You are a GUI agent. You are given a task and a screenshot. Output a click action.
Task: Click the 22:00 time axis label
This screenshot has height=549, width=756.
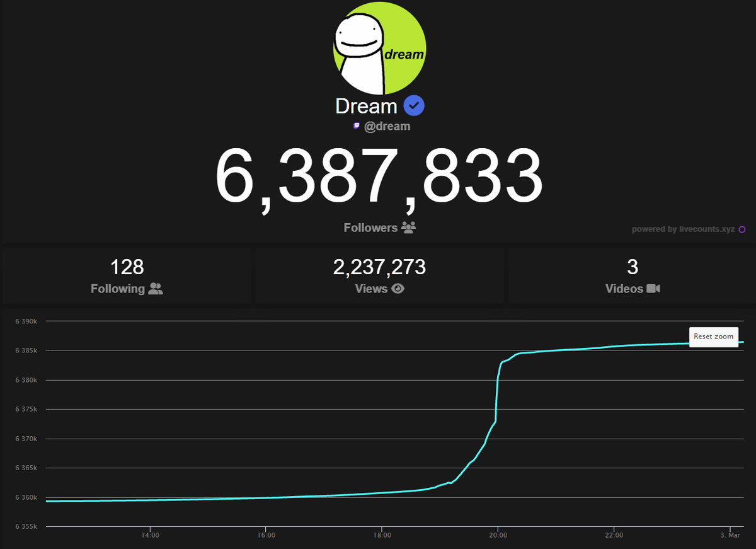[614, 536]
